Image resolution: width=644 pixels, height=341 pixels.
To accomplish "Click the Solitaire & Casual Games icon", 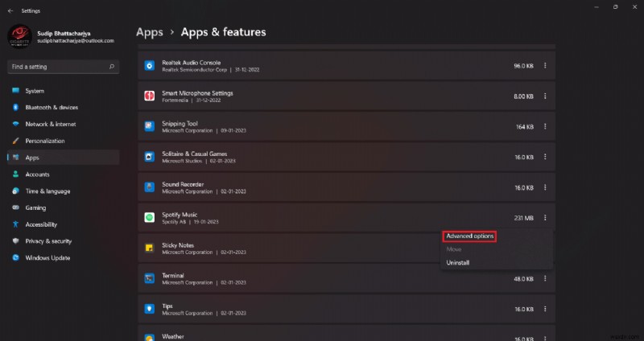I will pyautogui.click(x=150, y=157).
